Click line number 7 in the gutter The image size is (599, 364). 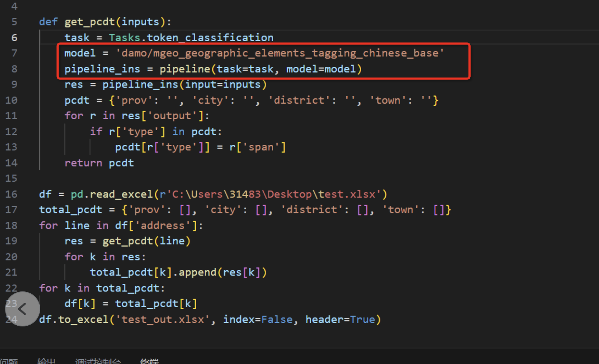14,53
